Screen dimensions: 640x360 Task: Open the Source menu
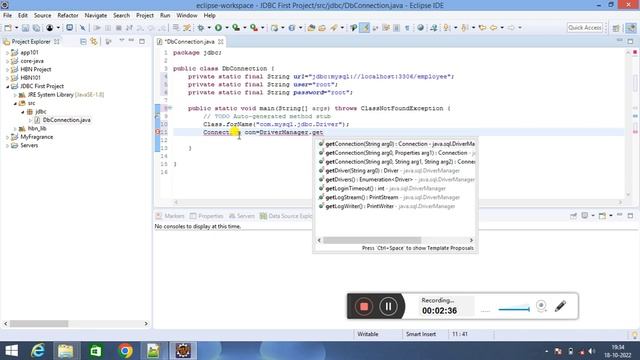pyautogui.click(x=42, y=15)
